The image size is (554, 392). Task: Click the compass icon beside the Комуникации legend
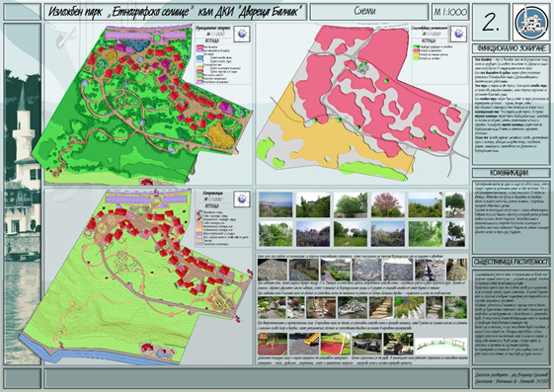(x=242, y=199)
